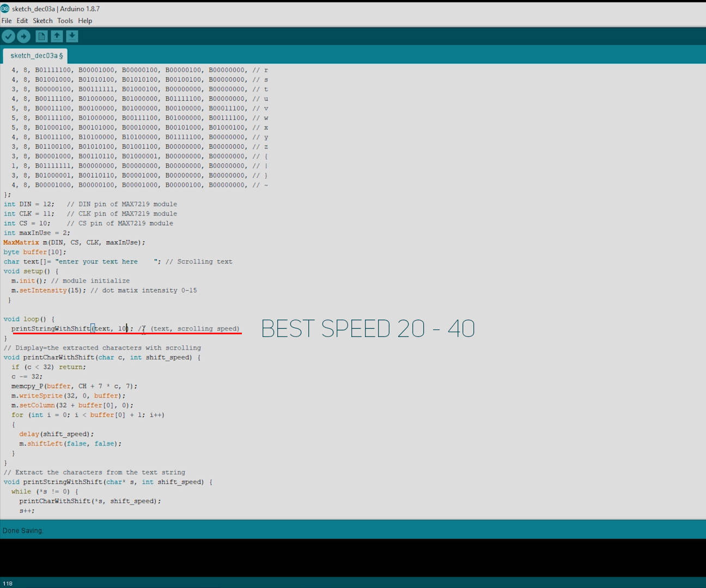
Task: Click the Arduino logo in title bar
Action: tap(5, 9)
